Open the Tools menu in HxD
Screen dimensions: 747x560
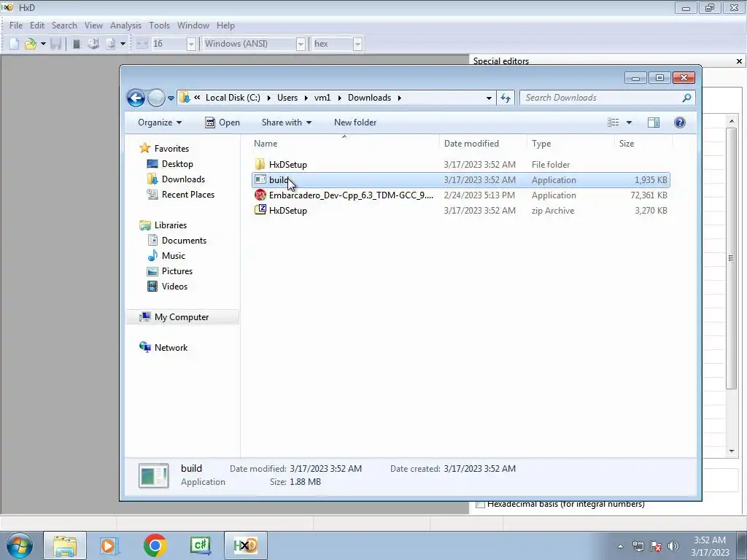pos(159,26)
